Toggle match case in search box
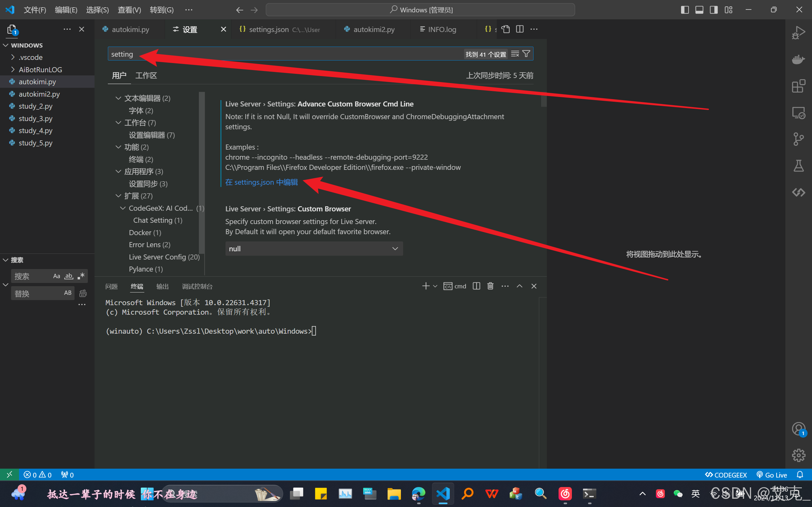The width and height of the screenshot is (812, 507). click(56, 276)
